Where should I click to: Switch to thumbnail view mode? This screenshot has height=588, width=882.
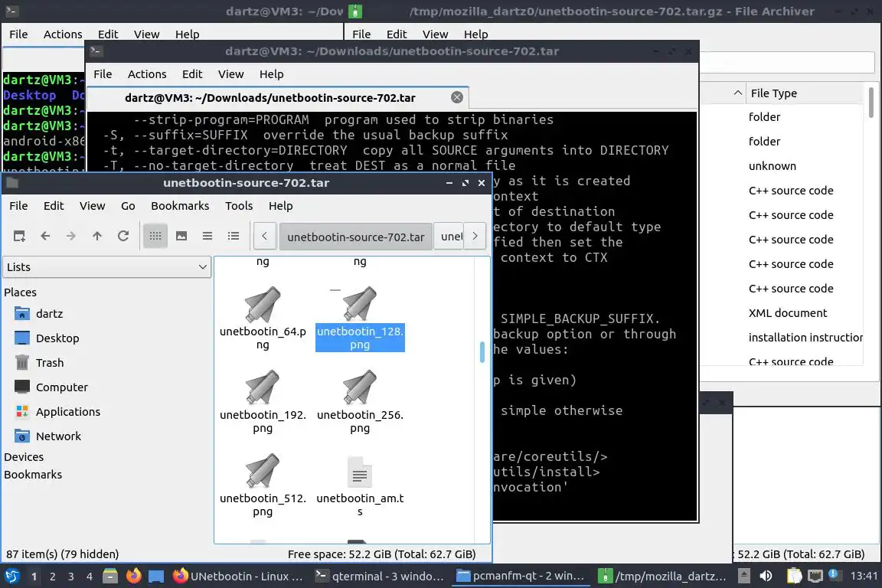pyautogui.click(x=181, y=236)
